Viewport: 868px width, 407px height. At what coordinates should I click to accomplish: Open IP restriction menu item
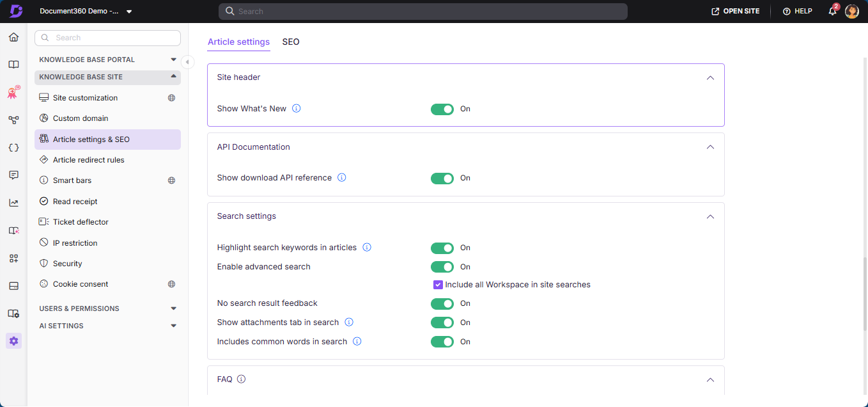pyautogui.click(x=107, y=243)
